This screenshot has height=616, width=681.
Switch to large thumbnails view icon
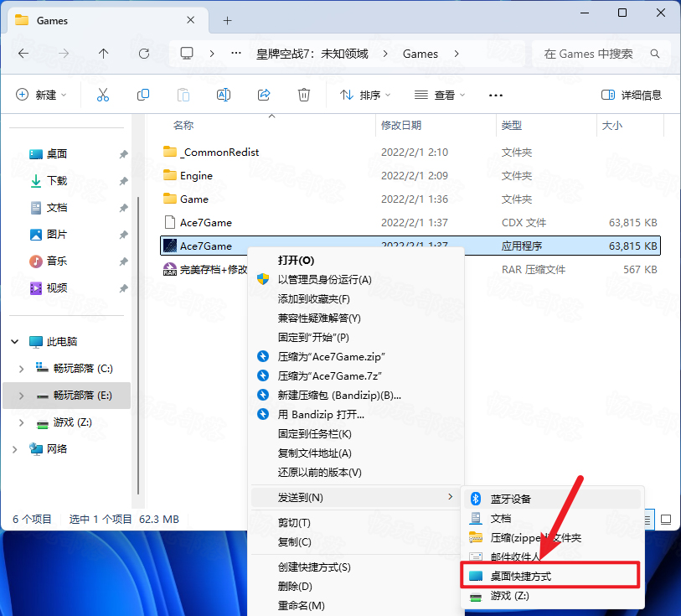coord(665,519)
